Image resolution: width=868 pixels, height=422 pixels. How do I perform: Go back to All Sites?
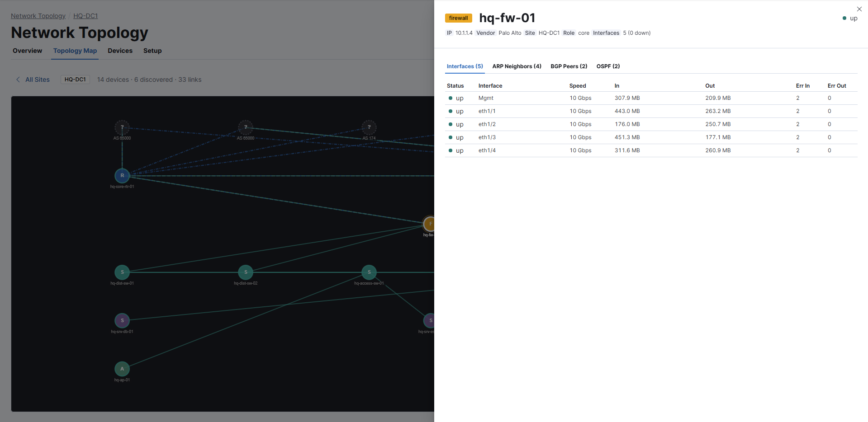(38, 80)
